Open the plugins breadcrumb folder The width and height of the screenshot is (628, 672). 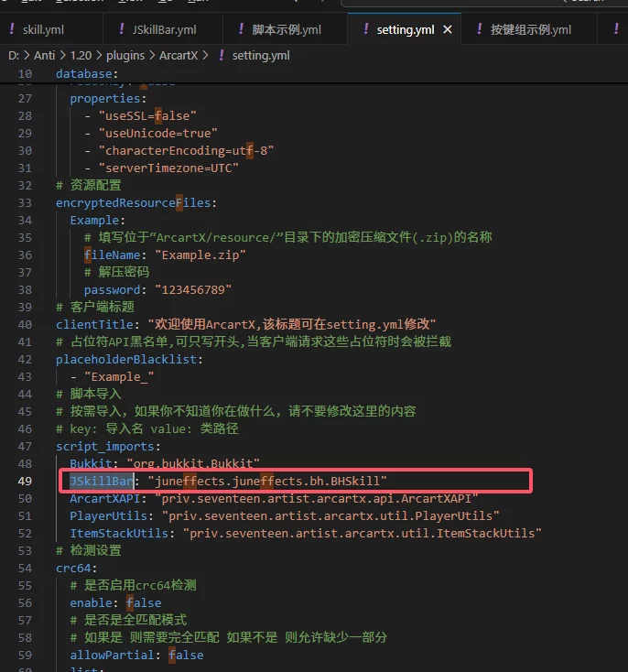coord(125,55)
